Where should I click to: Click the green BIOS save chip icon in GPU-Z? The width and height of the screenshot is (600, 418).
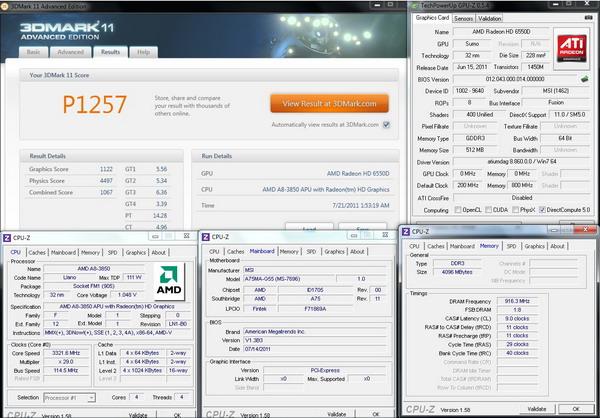coord(584,79)
